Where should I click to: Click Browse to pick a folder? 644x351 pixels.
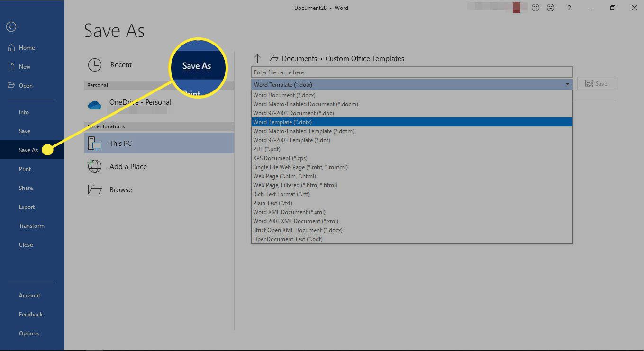(159, 189)
